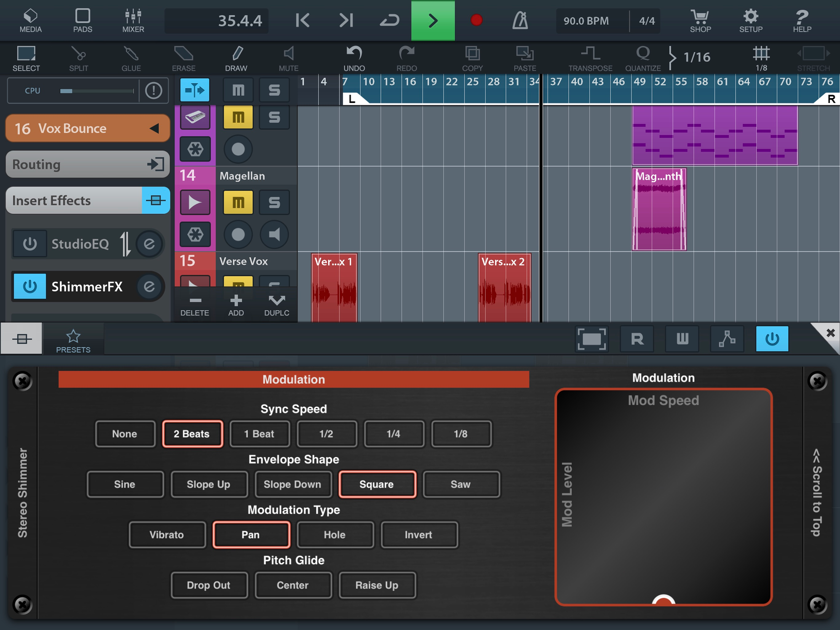
Task: Toggle the metronome click
Action: [x=520, y=21]
